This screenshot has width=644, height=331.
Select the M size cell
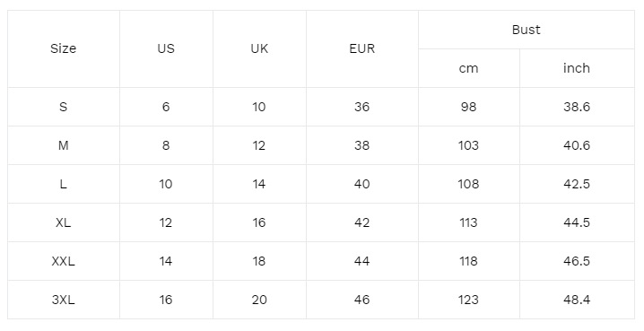tap(64, 145)
